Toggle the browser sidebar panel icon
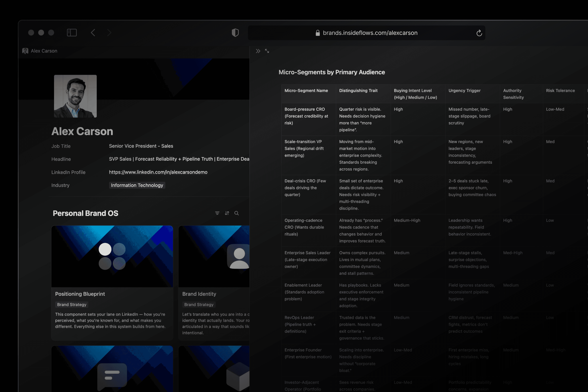This screenshot has height=392, width=588. (72, 32)
